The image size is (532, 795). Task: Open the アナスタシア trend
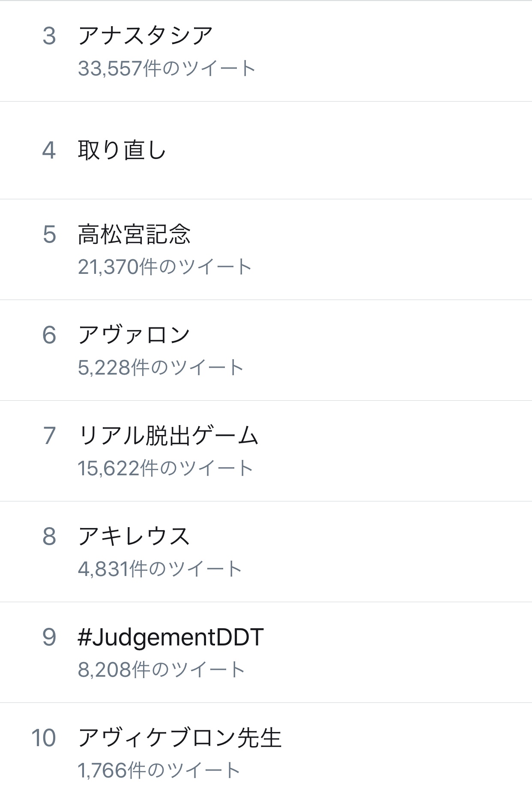[145, 36]
